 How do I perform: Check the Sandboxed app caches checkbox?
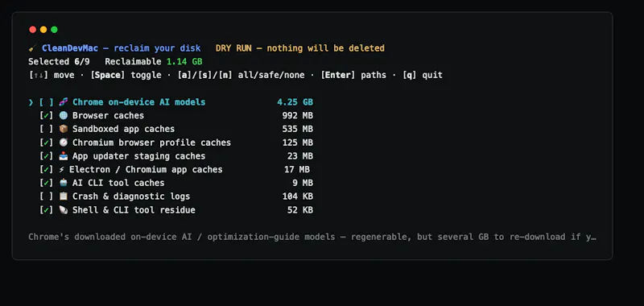(47, 129)
